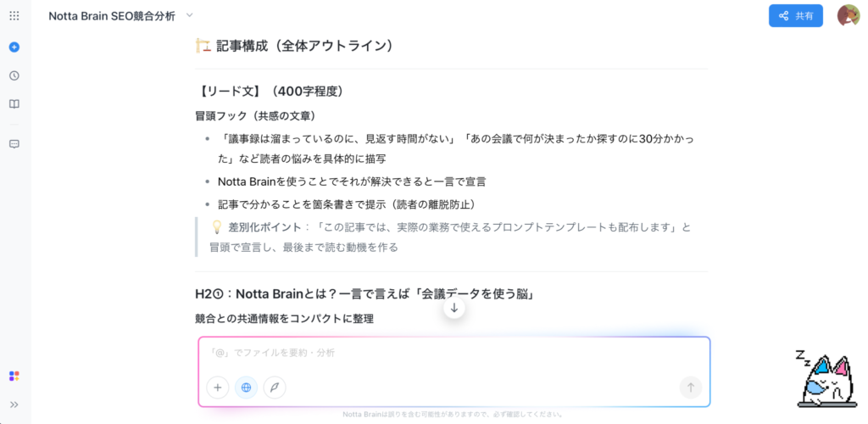Click the bullet starting 「議事録は溜まっているのに
Viewport: 868px width, 424px height.
pyautogui.click(x=455, y=149)
